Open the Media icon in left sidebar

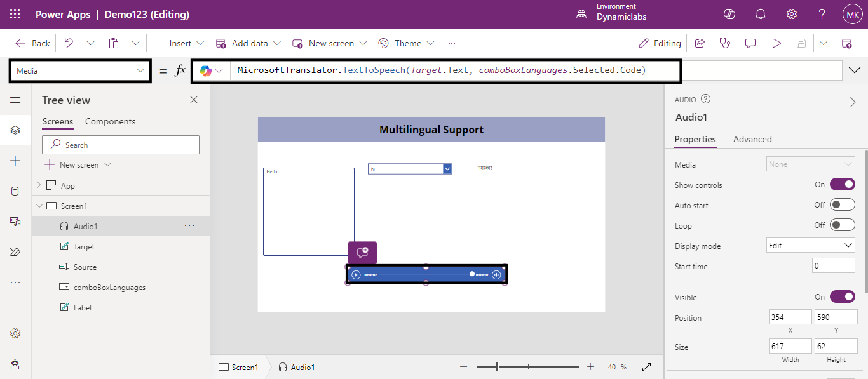tap(15, 221)
